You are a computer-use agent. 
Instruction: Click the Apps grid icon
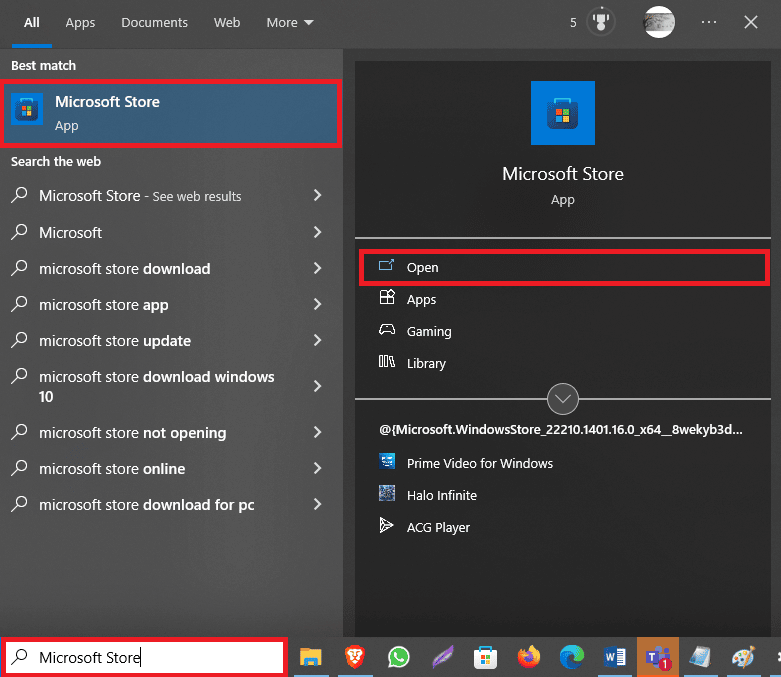click(387, 297)
